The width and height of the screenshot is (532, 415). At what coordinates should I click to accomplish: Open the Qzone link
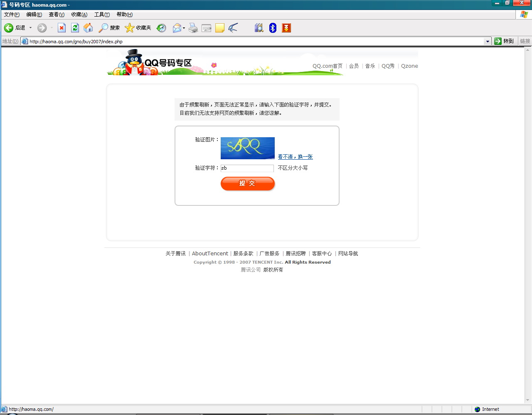point(409,66)
